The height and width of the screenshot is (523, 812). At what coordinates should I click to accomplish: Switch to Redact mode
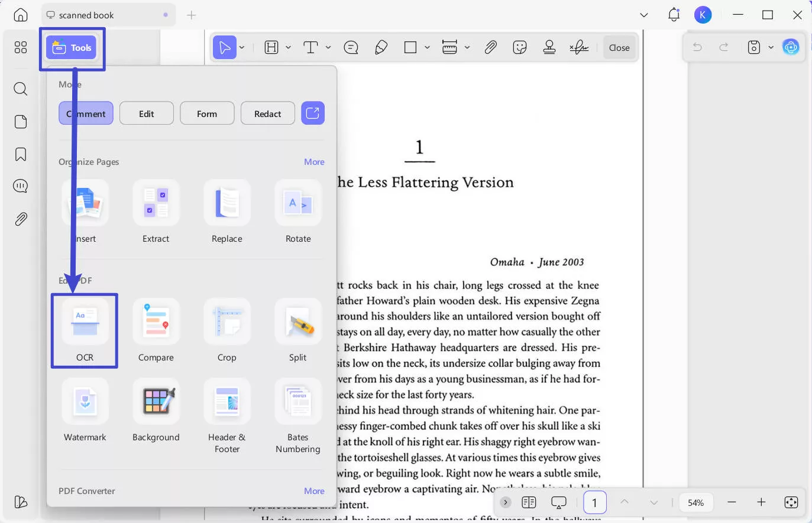(x=267, y=113)
